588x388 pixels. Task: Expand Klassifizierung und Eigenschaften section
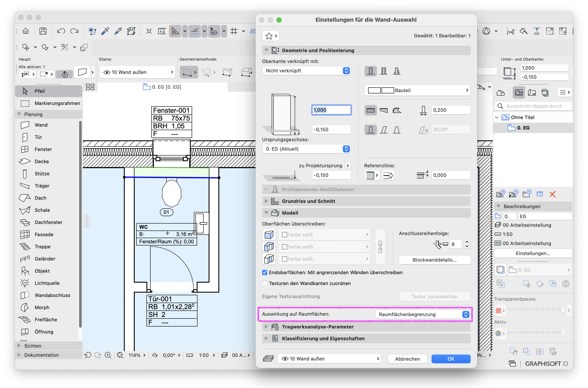[x=266, y=338]
